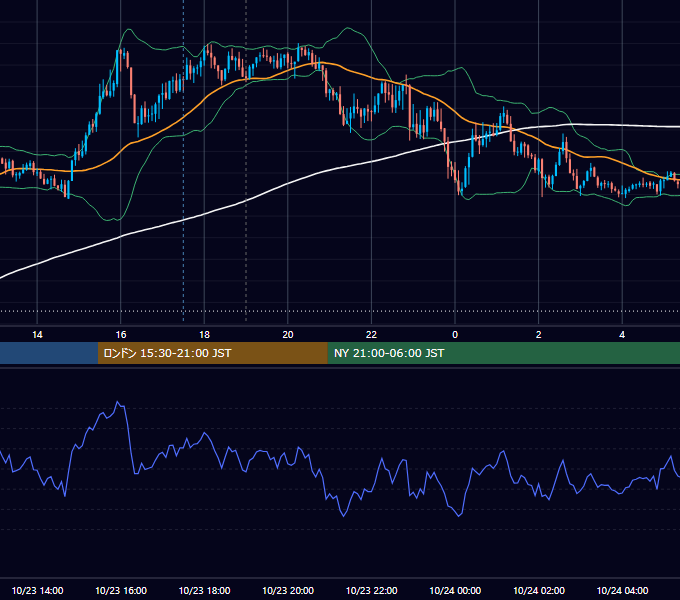Select the 4 hour label on price chart axis

pyautogui.click(x=622, y=335)
